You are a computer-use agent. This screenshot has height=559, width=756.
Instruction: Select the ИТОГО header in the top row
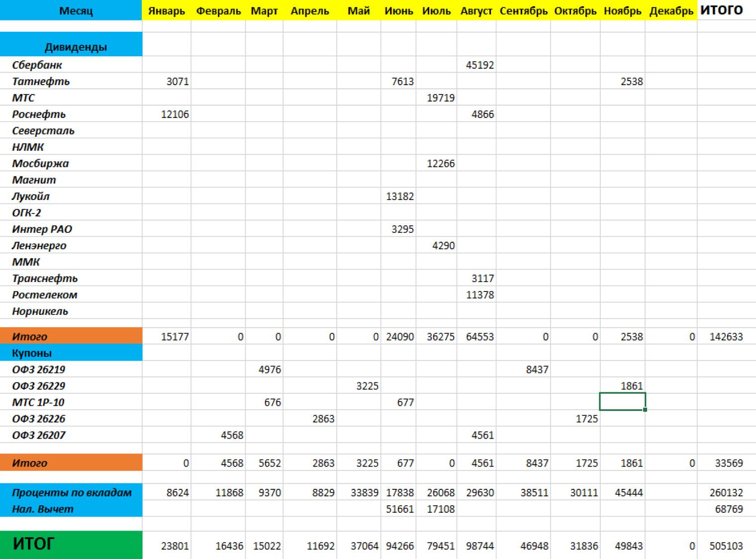tap(722, 10)
